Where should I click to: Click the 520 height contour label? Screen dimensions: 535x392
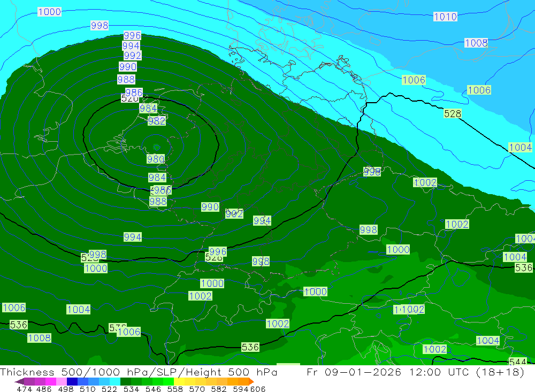point(130,99)
